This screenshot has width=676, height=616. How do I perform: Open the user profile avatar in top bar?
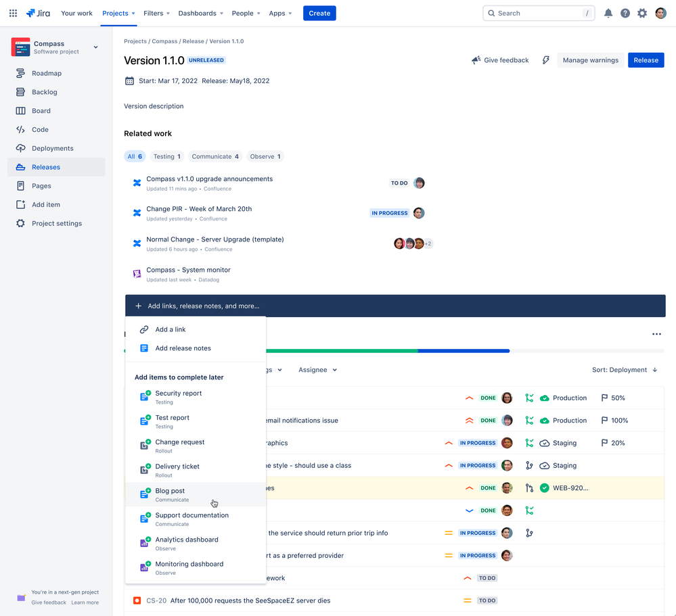[660, 13]
